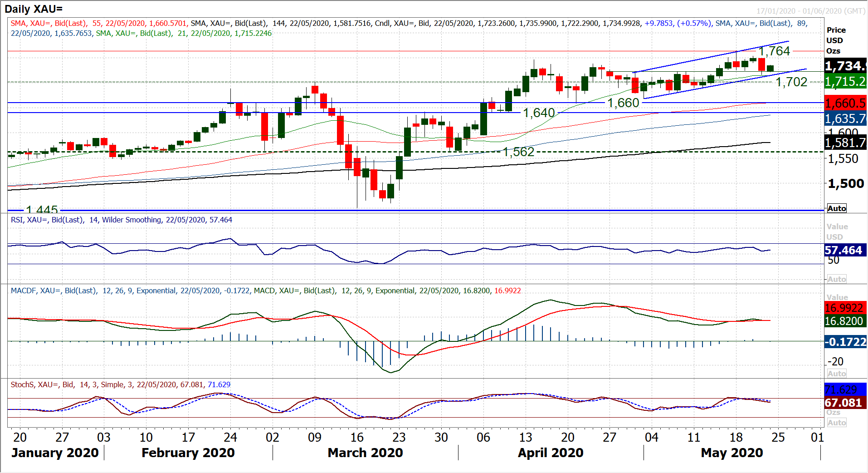This screenshot has width=868, height=473.
Task: Click the RSI indicator legend text
Action: [x=122, y=220]
